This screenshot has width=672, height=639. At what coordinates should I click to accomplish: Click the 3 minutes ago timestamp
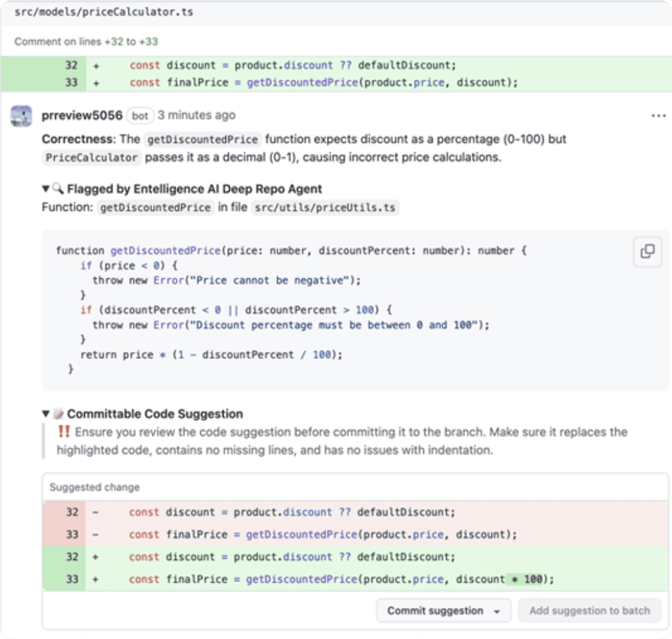[196, 115]
